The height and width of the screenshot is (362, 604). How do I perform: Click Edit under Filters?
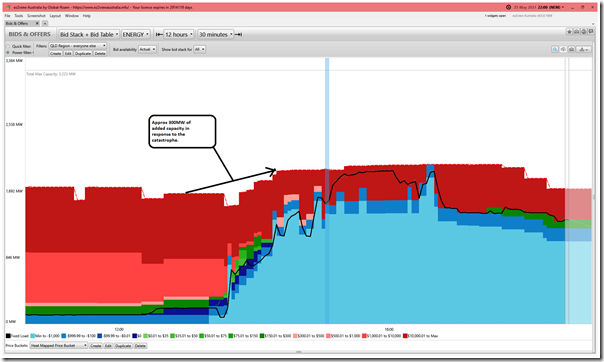tap(68, 54)
